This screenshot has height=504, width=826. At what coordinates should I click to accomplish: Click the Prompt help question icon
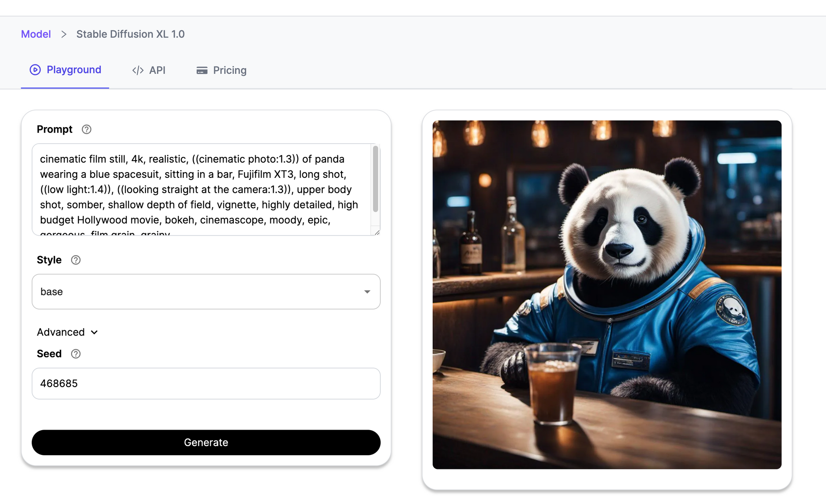(x=86, y=129)
